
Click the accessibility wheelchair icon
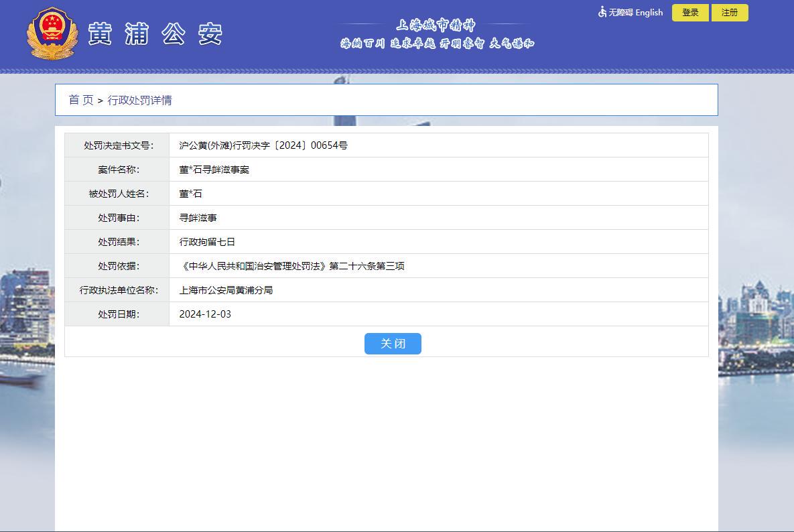[x=602, y=12]
